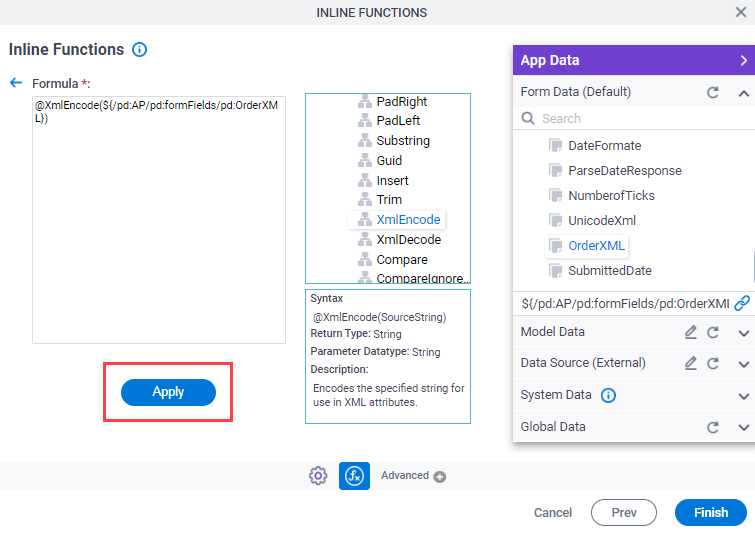This screenshot has height=533, width=755.
Task: Click the Inline Functions info icon
Action: click(x=140, y=50)
